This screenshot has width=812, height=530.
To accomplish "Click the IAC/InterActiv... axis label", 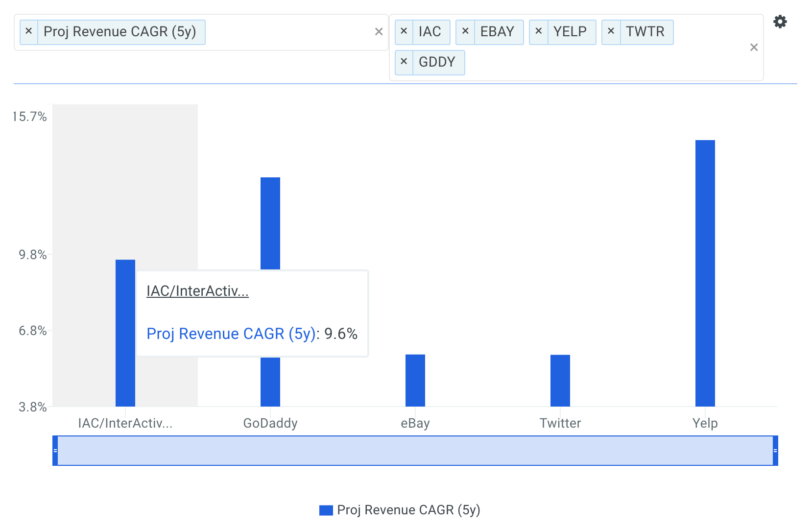I will [125, 423].
